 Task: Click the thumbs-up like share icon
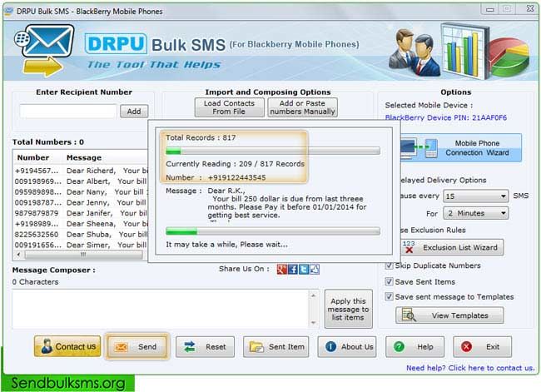coord(315,269)
